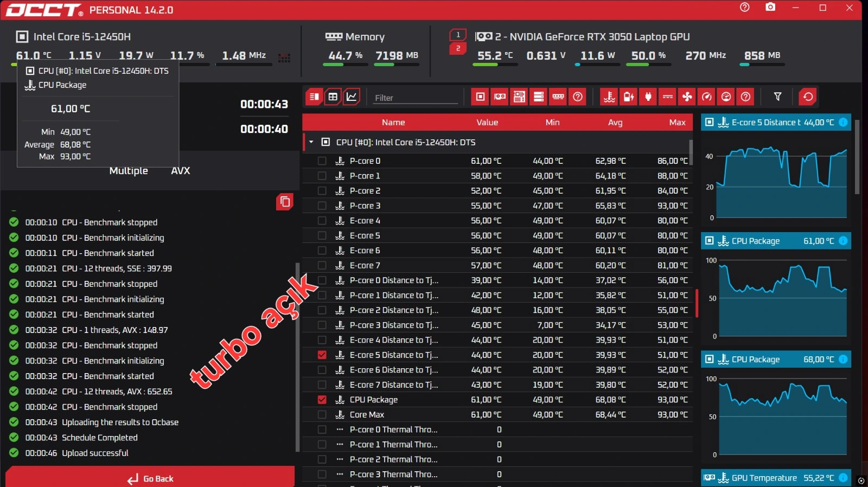Sort the table by the Value column
The image size is (868, 487).
(x=487, y=123)
